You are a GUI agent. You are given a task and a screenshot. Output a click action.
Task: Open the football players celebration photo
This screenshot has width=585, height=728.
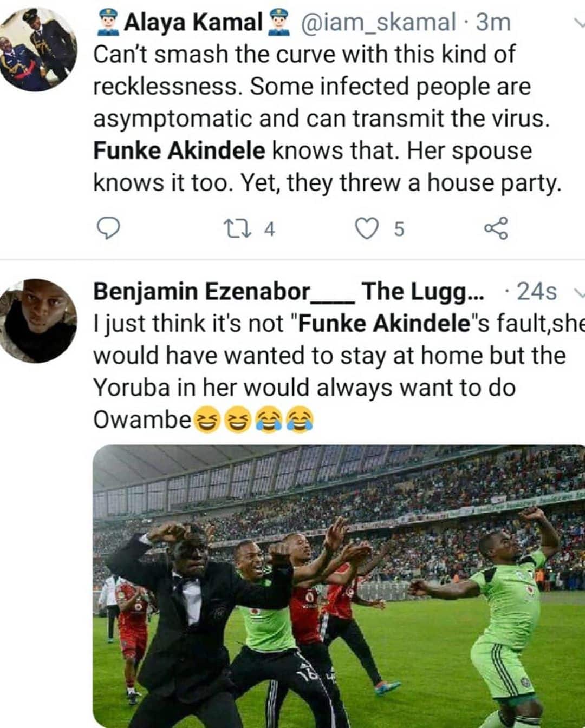pyautogui.click(x=339, y=586)
